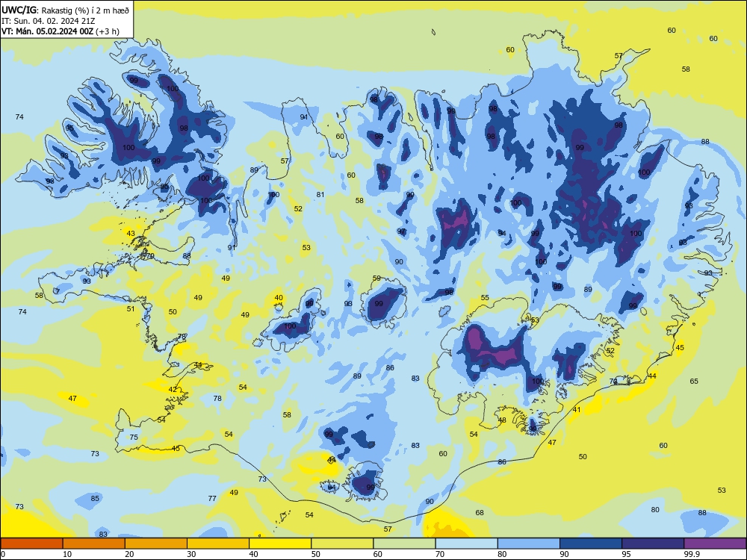The image size is (747, 560).
Task: Click the map value "97"
Action: (401, 231)
